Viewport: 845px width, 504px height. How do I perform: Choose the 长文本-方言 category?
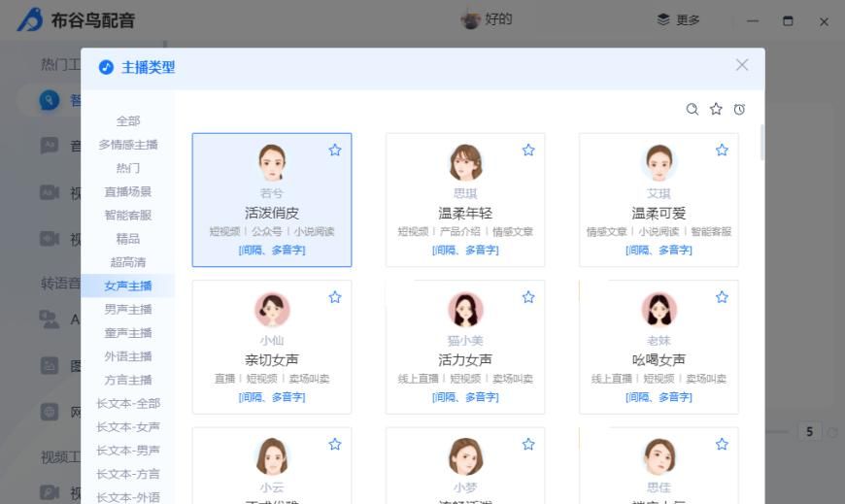tap(127, 474)
